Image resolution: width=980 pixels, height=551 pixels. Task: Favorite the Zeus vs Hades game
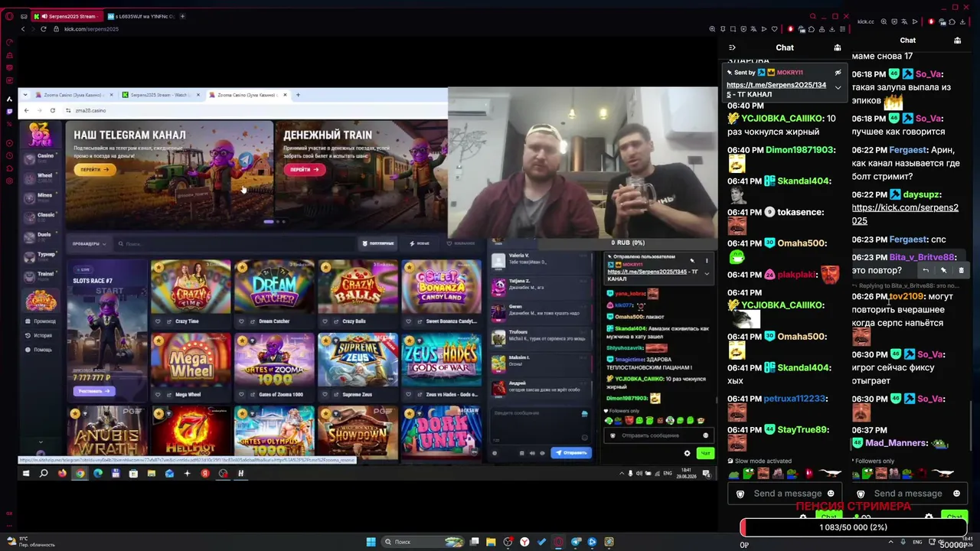pyautogui.click(x=408, y=395)
